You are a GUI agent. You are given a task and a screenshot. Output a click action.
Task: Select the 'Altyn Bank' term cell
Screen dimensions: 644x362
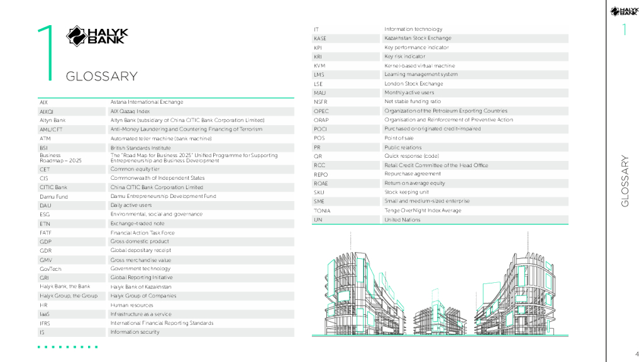[53, 120]
